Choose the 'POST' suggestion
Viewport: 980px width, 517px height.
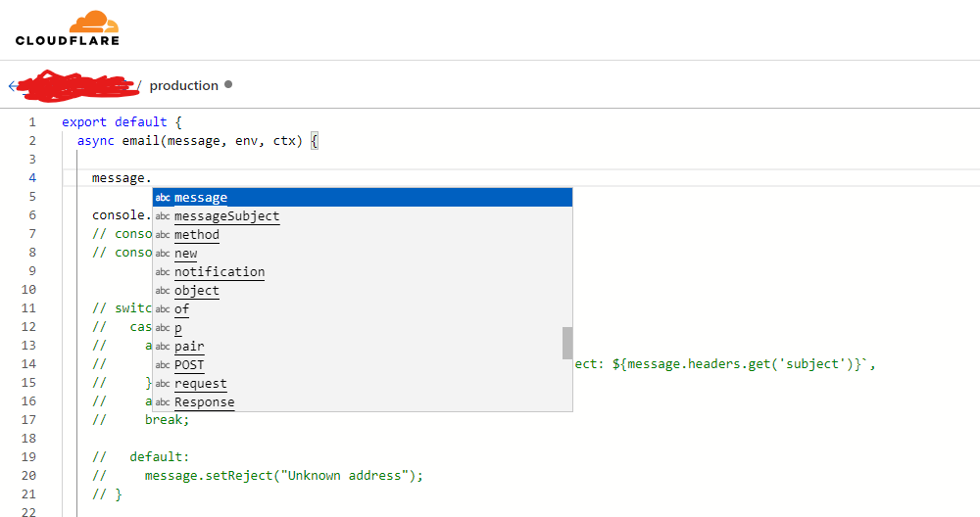tap(363, 364)
